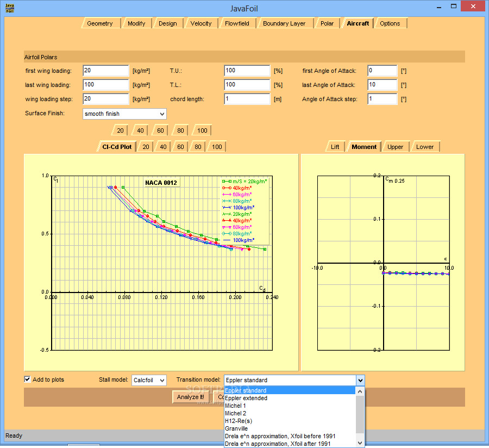Switch to the Modify tab
The height and width of the screenshot is (448, 489).
click(136, 23)
